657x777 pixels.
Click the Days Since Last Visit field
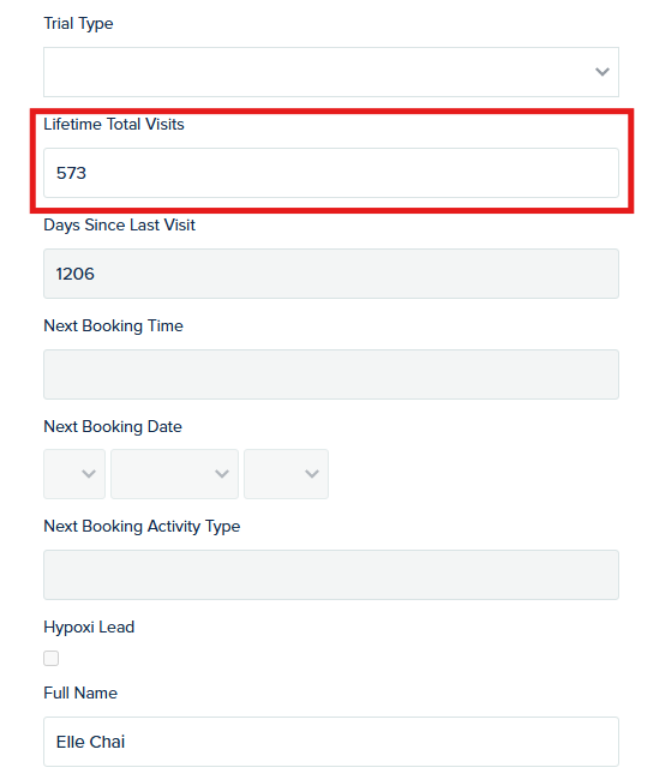click(331, 274)
